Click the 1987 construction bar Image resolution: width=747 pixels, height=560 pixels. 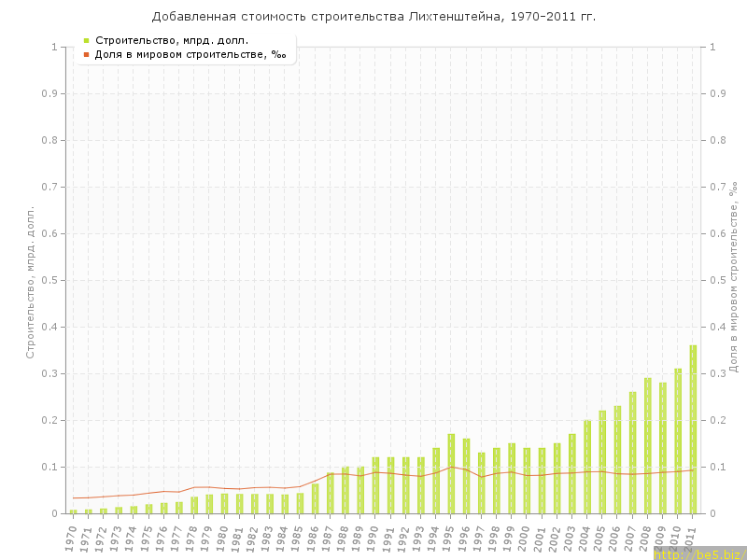(331, 493)
